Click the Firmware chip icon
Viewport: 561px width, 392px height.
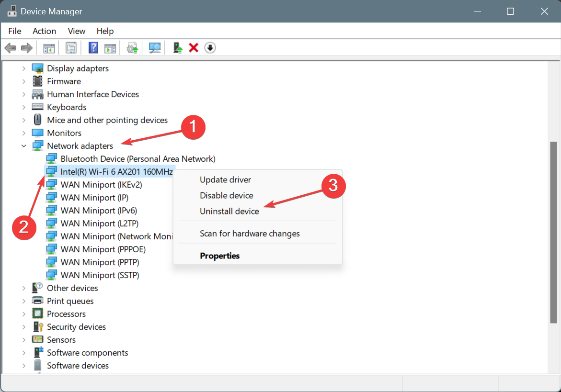[37, 81]
